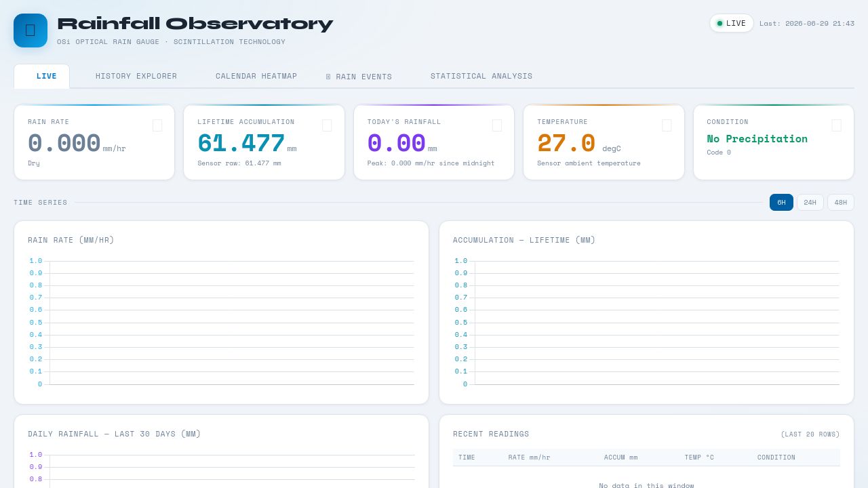Screen dimensions: 868x488
Task: Click the green LIVE status indicator badge
Action: point(732,23)
